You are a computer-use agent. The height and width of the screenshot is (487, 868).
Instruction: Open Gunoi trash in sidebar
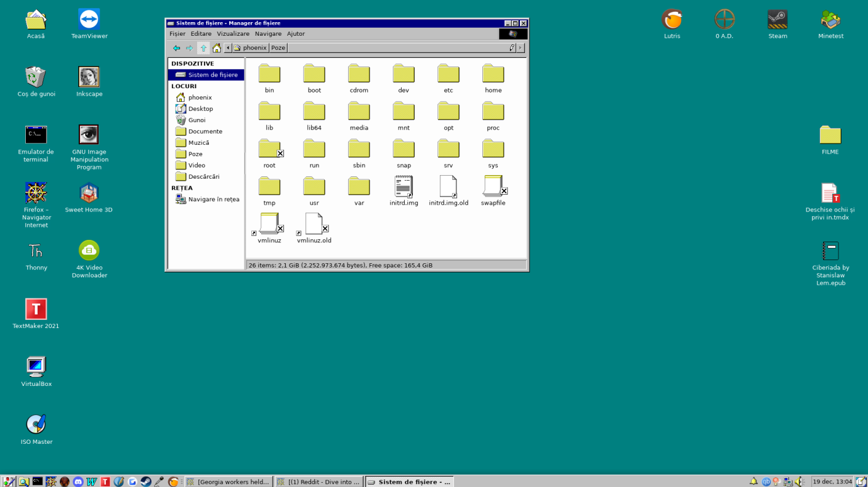point(206,120)
